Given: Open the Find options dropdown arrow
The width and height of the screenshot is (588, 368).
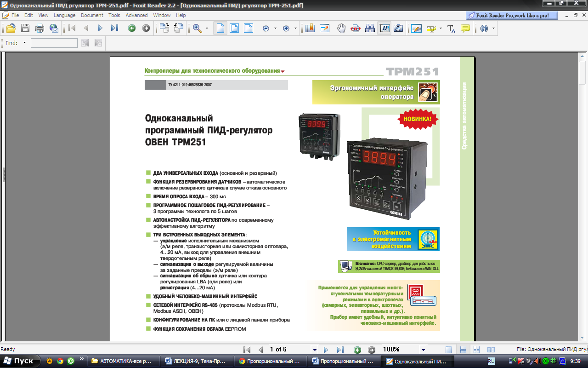Looking at the screenshot, I should coord(25,43).
